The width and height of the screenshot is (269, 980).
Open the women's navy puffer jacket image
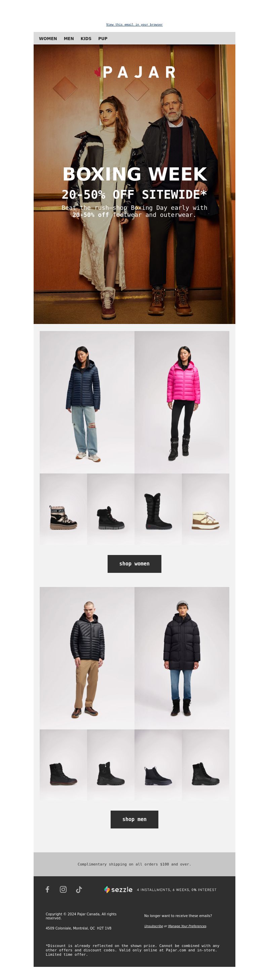(87, 402)
